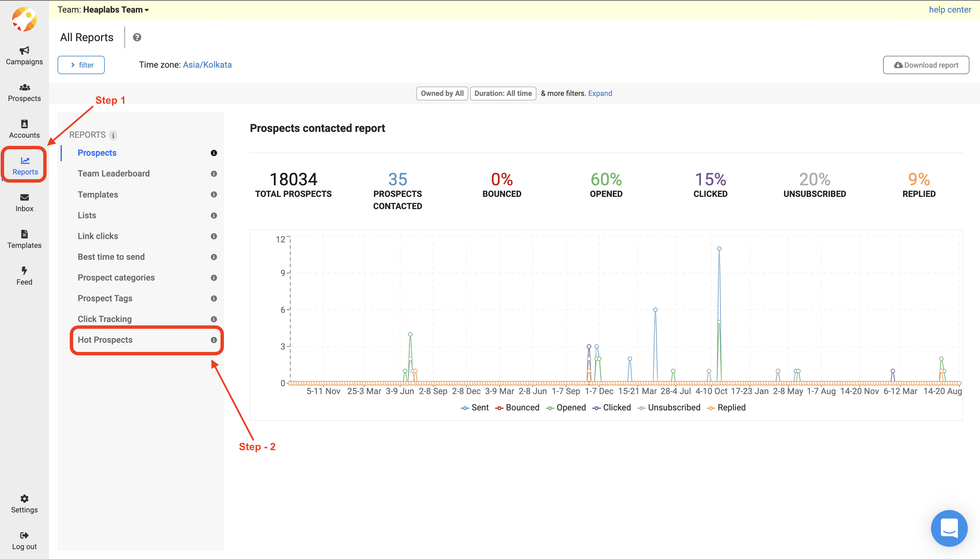Open Settings gear icon in sidebar

click(x=24, y=498)
